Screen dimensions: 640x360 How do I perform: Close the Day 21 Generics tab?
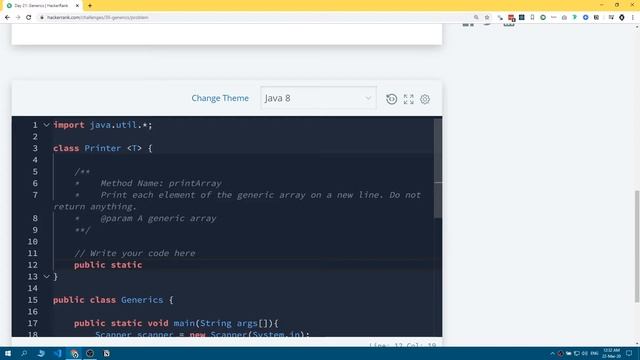coord(77,6)
